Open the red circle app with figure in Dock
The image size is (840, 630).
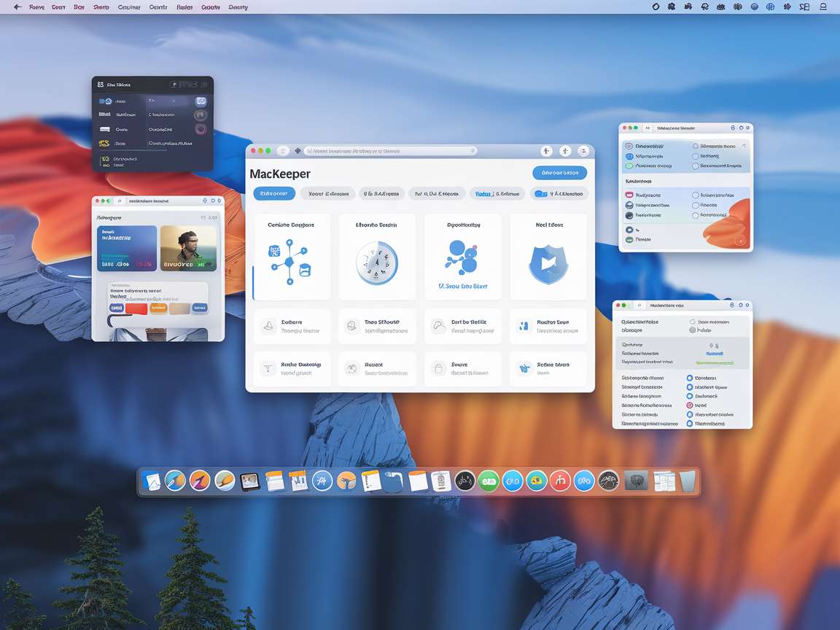tap(560, 481)
